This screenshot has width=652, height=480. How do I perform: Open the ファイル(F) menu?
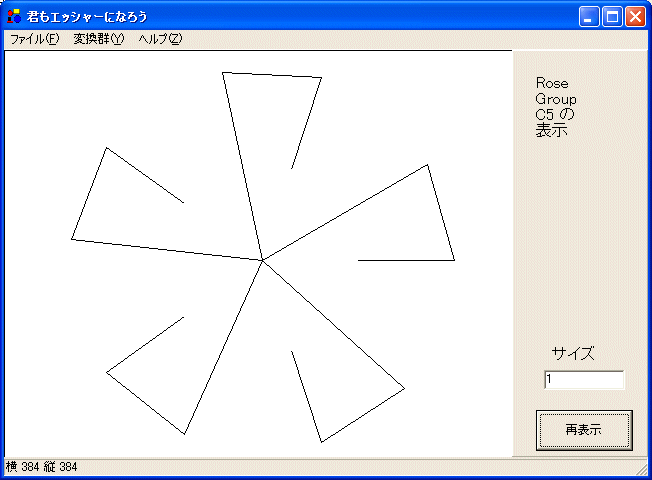click(34, 39)
